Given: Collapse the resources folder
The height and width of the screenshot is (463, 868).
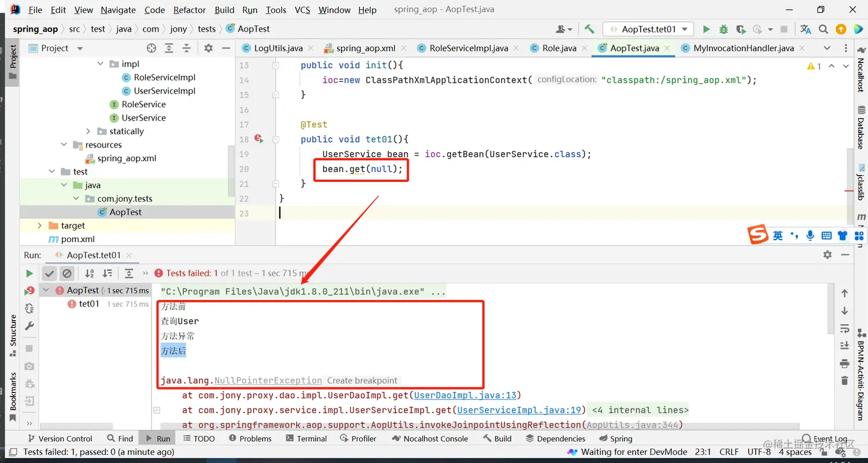Looking at the screenshot, I should coord(64,145).
